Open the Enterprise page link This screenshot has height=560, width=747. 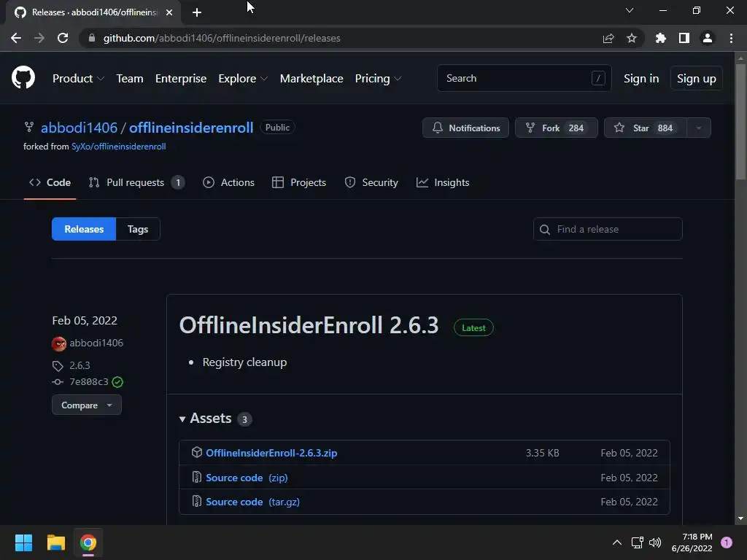181,79
